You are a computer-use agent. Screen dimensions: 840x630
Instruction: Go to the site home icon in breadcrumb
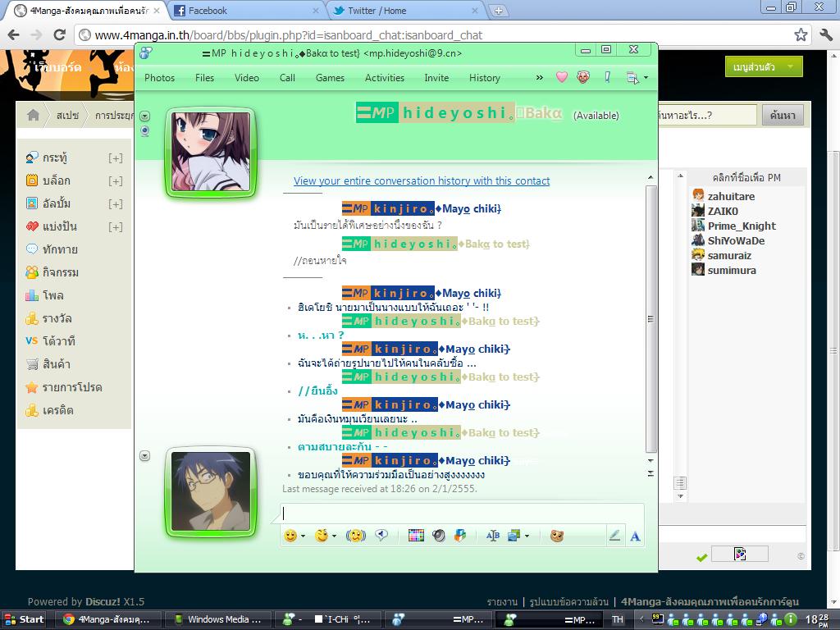coord(33,115)
